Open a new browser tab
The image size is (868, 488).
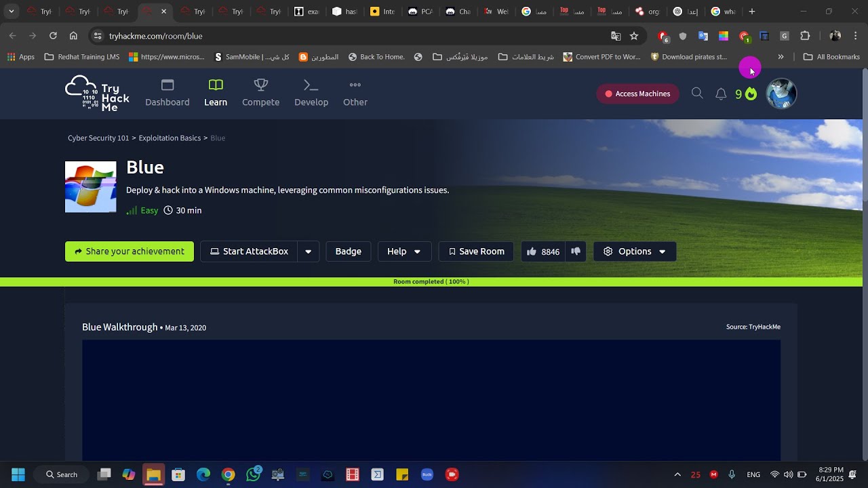coord(752,12)
